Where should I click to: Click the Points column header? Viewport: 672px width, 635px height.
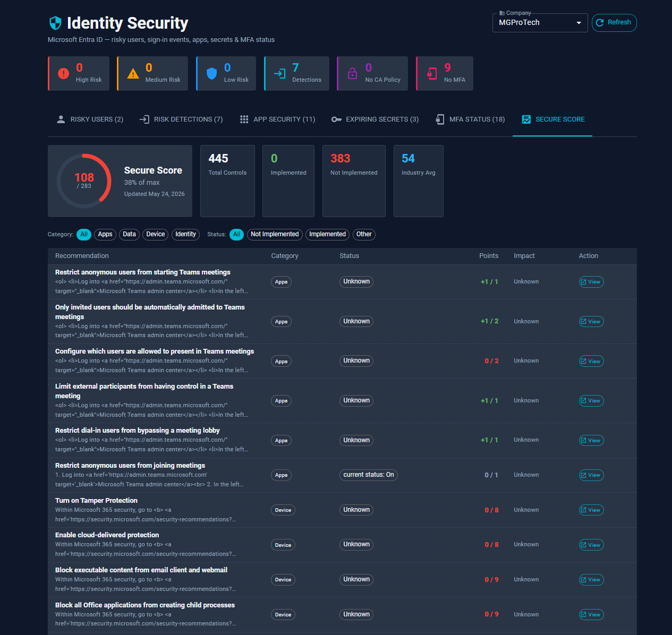pos(489,256)
